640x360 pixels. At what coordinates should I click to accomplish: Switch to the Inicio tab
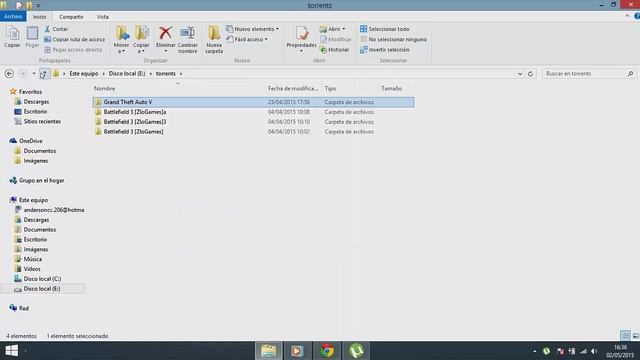(x=39, y=17)
